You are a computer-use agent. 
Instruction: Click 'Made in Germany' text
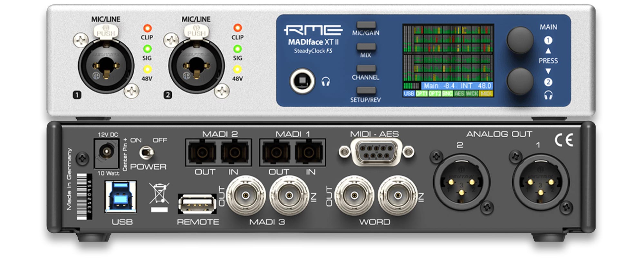[x=69, y=179]
